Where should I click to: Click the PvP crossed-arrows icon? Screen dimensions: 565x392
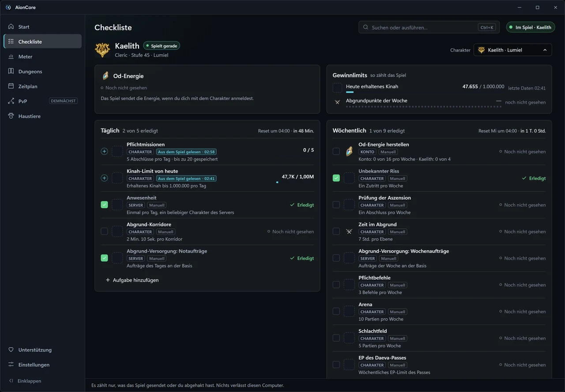click(11, 101)
